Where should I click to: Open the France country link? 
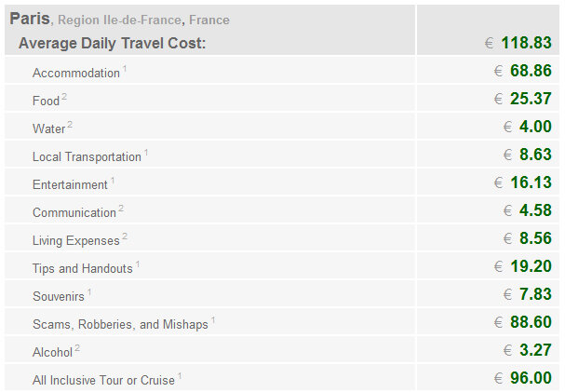209,20
